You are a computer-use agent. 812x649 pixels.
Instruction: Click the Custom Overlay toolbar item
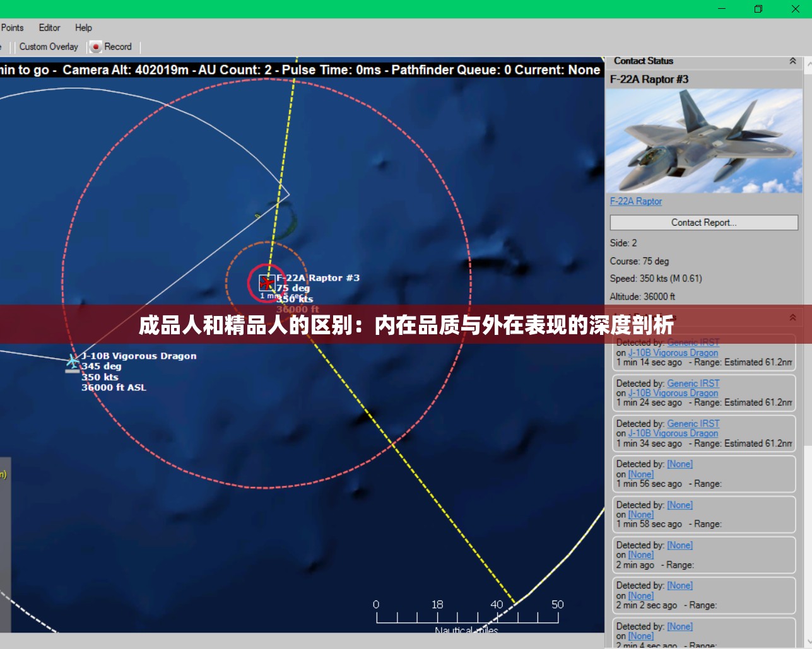pyautogui.click(x=49, y=47)
